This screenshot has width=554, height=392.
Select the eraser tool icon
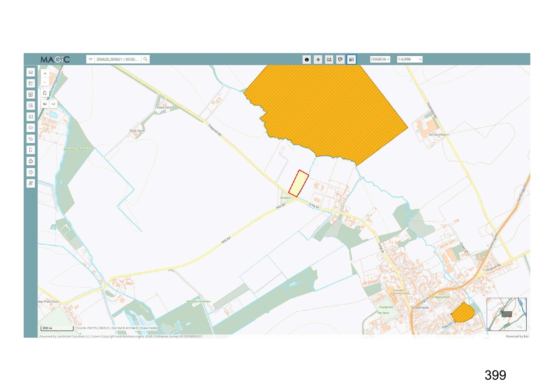31,139
